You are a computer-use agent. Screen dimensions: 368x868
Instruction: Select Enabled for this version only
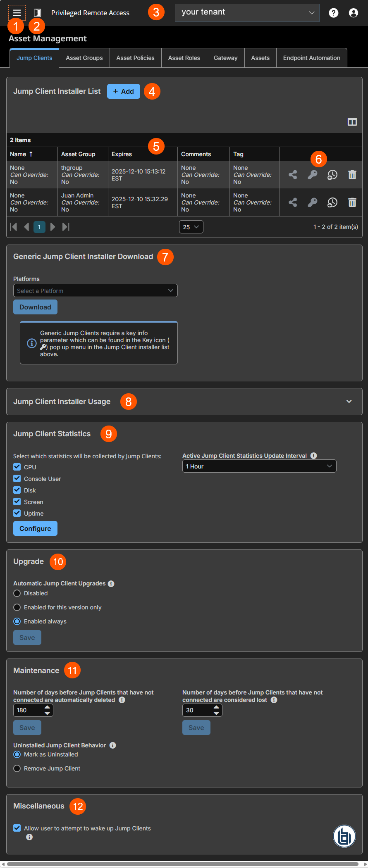pyautogui.click(x=17, y=607)
